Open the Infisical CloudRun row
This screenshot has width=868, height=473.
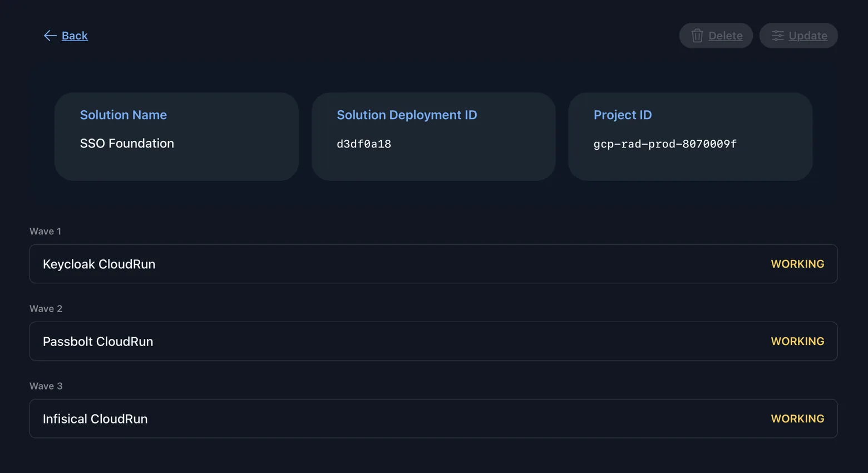433,418
